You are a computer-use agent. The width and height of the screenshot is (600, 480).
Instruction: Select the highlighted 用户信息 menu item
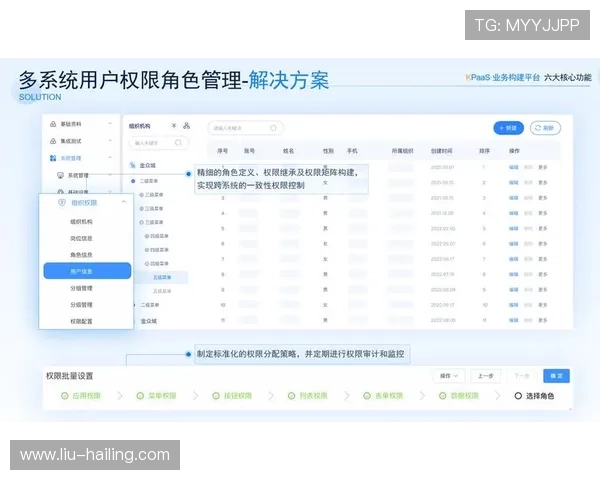pos(87,271)
